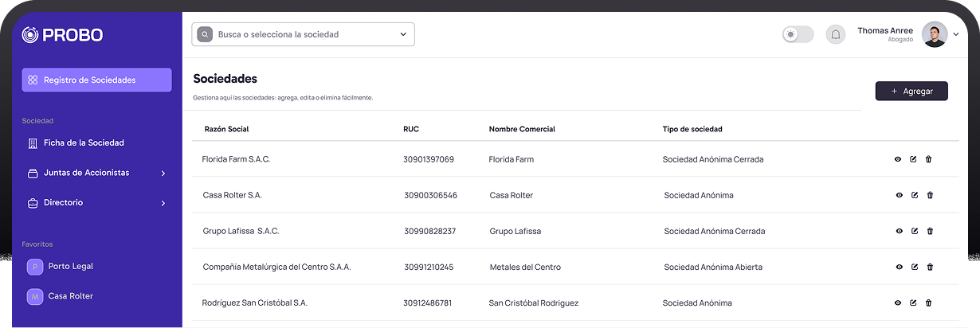
Task: Open Registro de Sociedades in sidebar
Action: click(96, 80)
